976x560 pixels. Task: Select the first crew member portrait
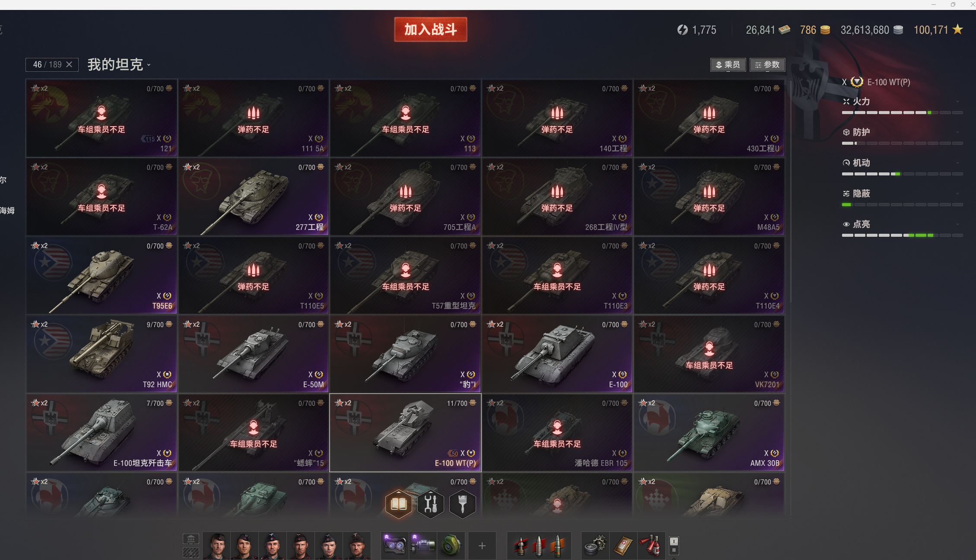217,546
